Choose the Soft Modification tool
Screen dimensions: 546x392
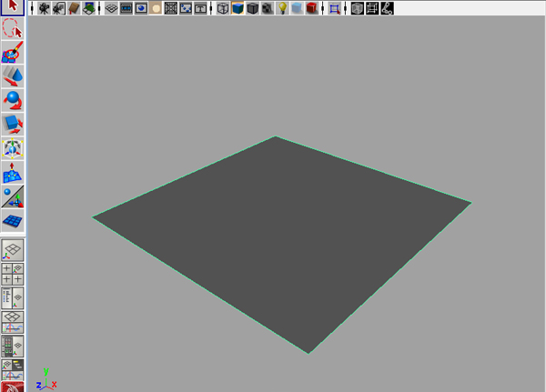pos(13,173)
